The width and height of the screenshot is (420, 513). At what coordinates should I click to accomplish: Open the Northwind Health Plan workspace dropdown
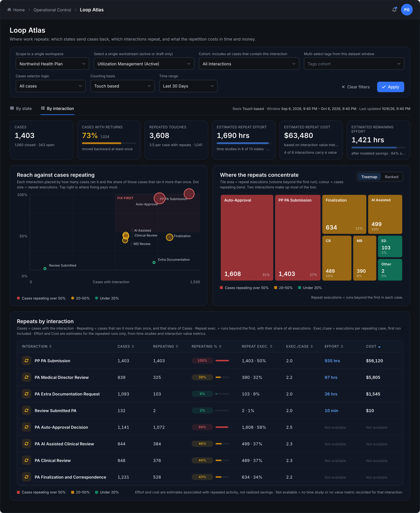tap(52, 64)
